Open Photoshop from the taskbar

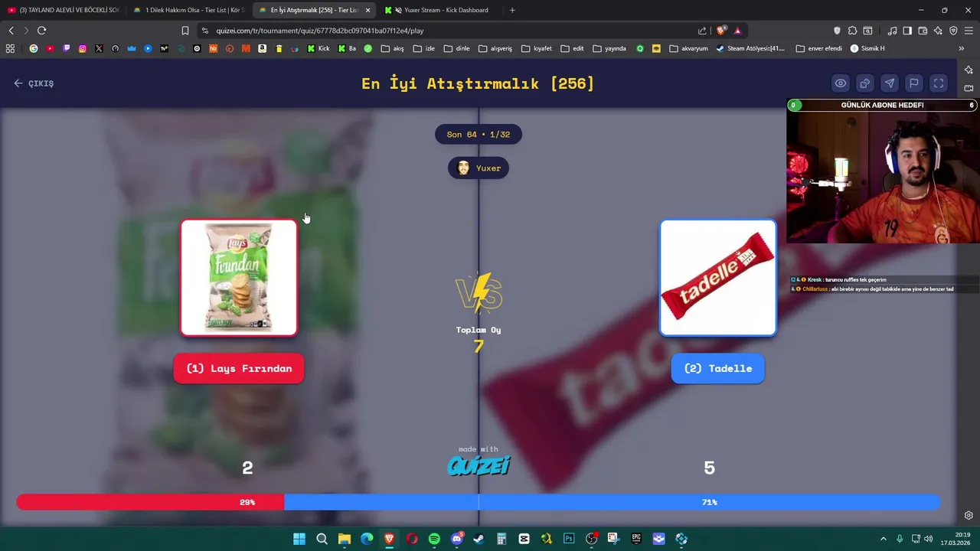(x=569, y=539)
